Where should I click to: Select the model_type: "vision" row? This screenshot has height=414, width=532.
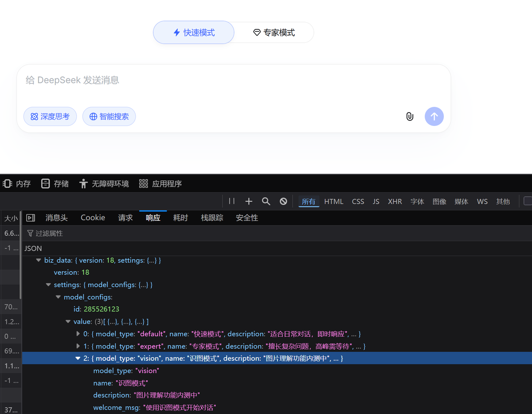click(277, 371)
